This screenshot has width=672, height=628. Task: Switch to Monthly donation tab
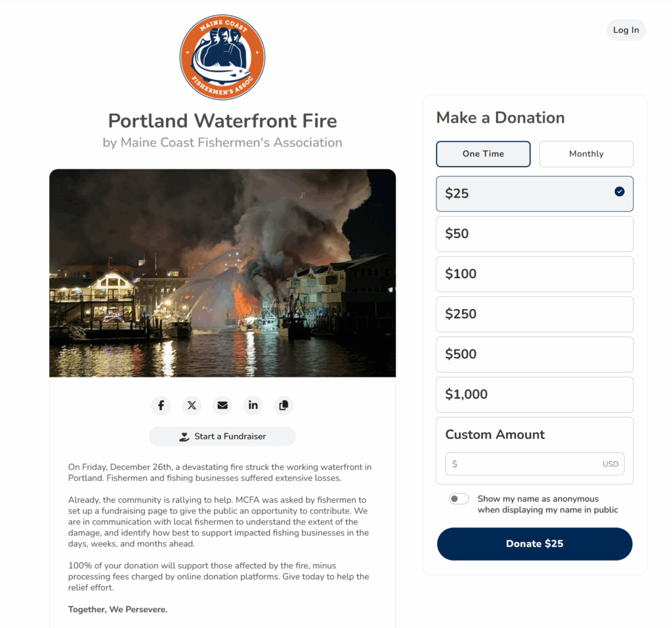[586, 154]
